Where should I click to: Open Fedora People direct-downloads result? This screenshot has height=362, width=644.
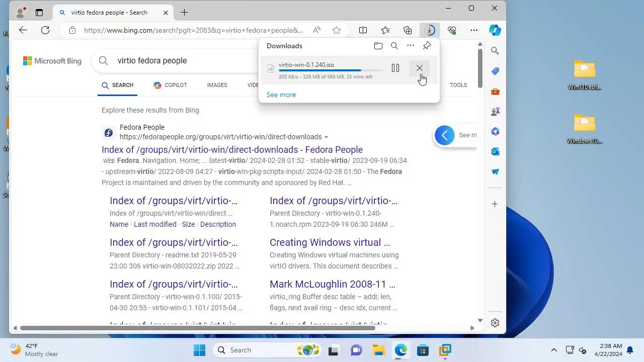[232, 150]
